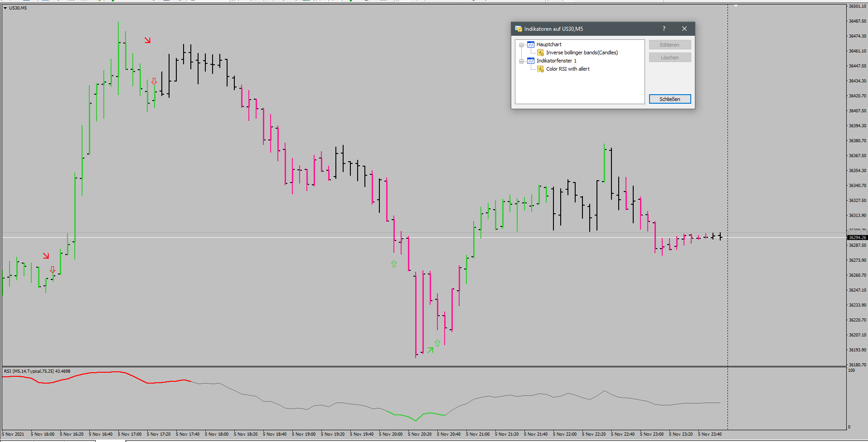
Task: Open help via question mark button
Action: point(664,29)
